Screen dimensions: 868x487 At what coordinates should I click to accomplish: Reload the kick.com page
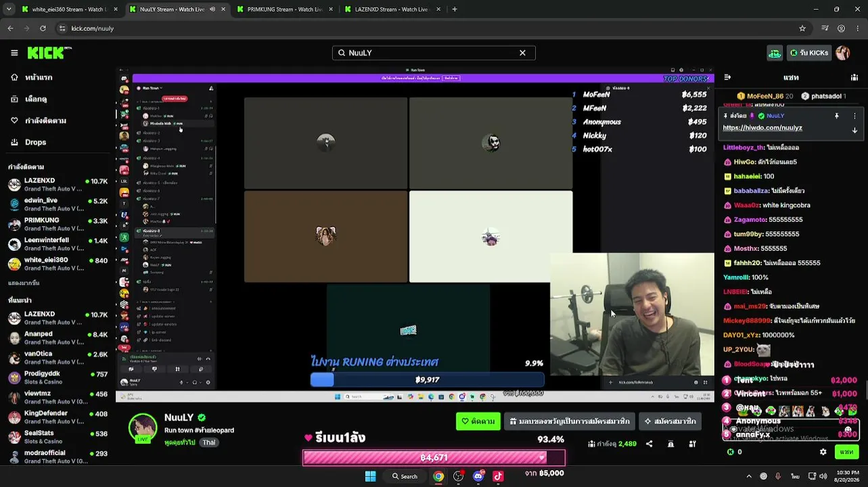point(43,28)
